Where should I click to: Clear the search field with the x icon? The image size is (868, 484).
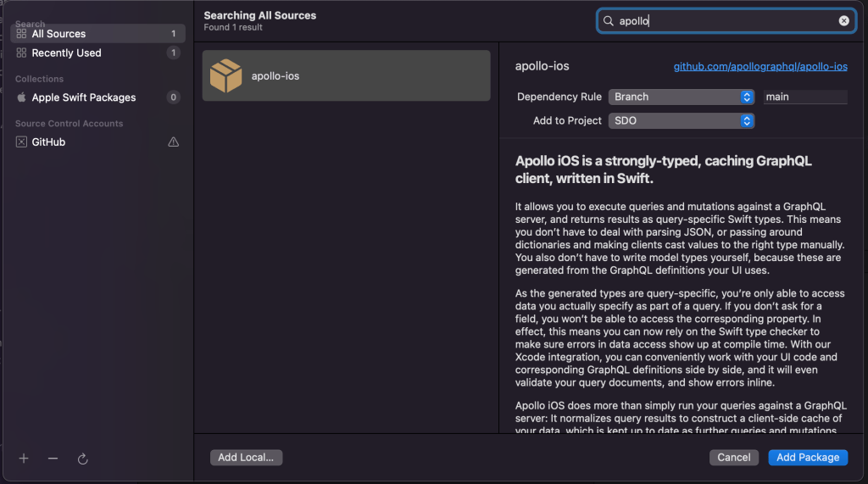(844, 21)
